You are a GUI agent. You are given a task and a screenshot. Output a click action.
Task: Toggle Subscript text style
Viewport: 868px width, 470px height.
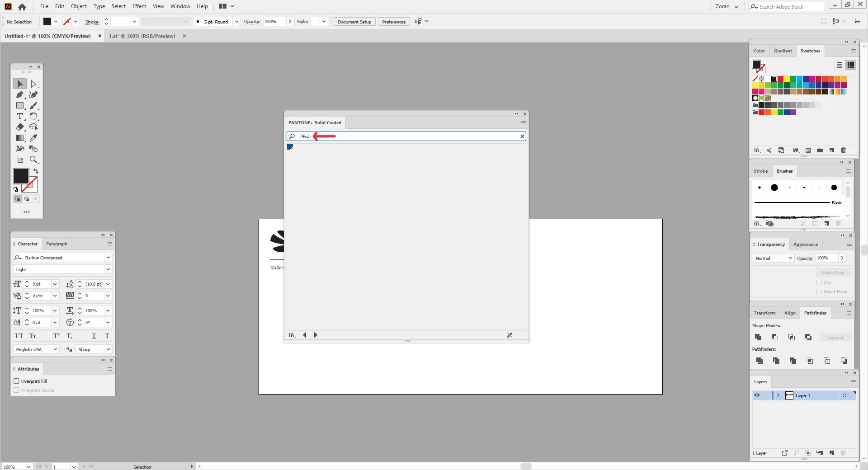coord(70,336)
